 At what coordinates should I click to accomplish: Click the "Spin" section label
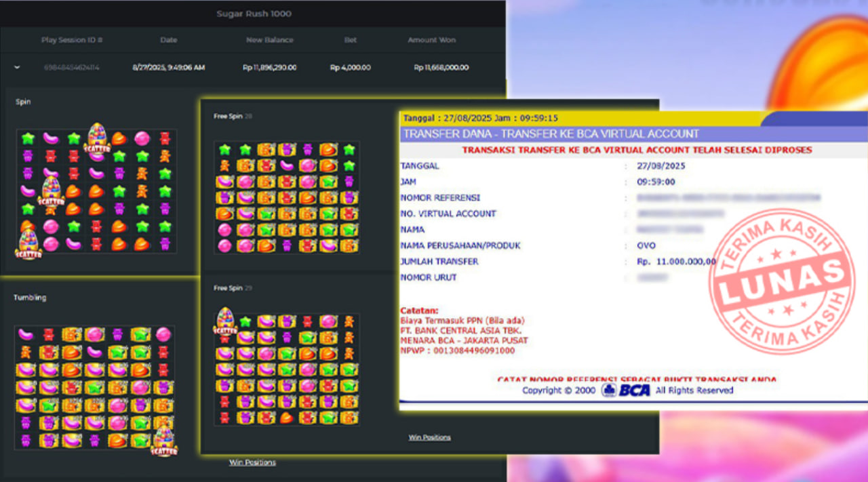coord(23,102)
